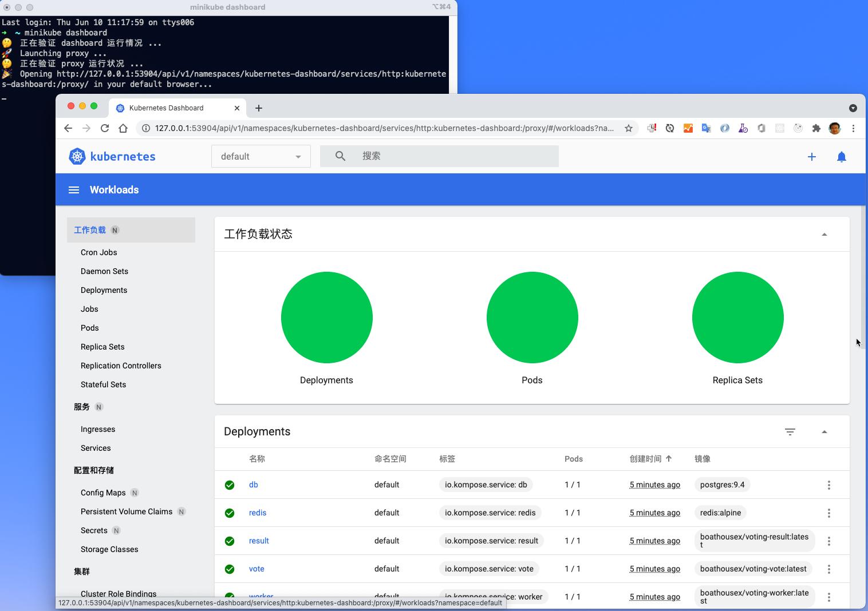Open actions menu for result deployment
The height and width of the screenshot is (611, 868).
(x=828, y=541)
